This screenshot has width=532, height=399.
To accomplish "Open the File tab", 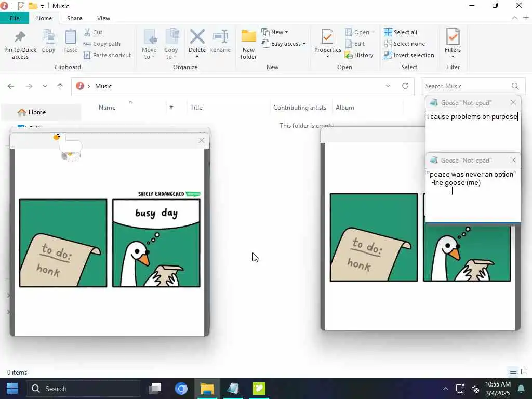I will (15, 18).
